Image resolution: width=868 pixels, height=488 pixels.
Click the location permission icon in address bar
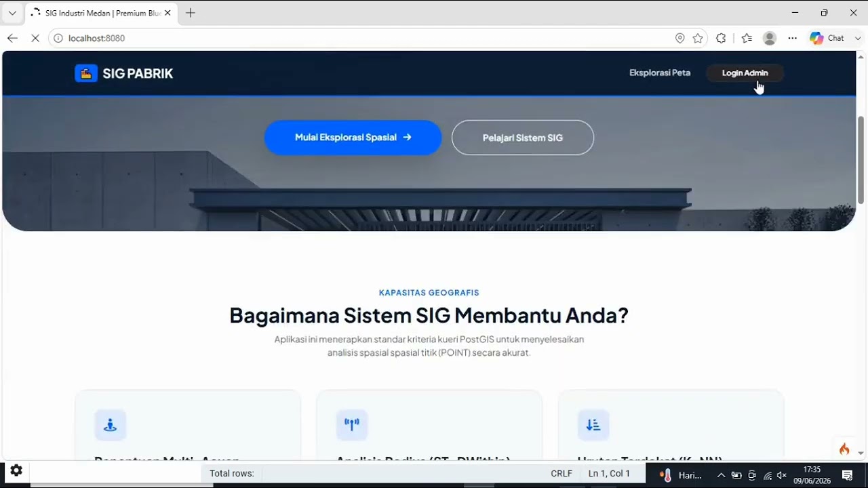(680, 38)
